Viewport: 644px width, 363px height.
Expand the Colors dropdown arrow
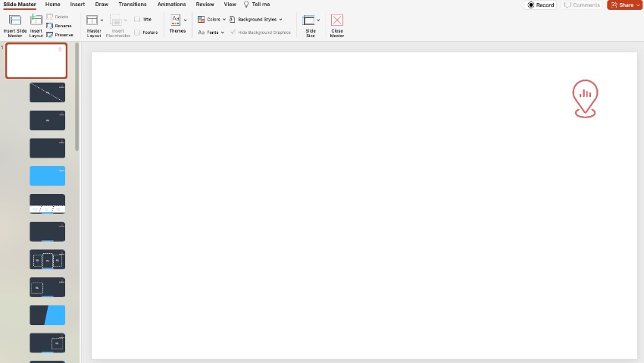(x=224, y=19)
